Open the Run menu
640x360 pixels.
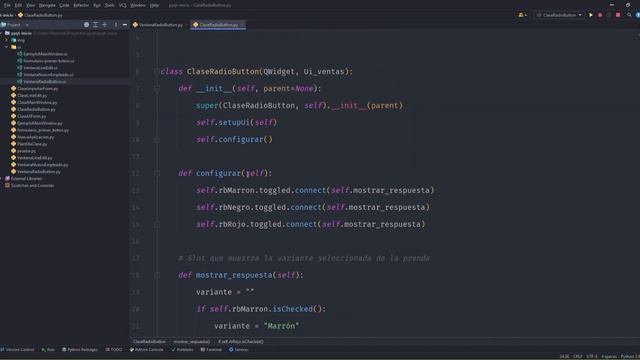(x=97, y=5)
